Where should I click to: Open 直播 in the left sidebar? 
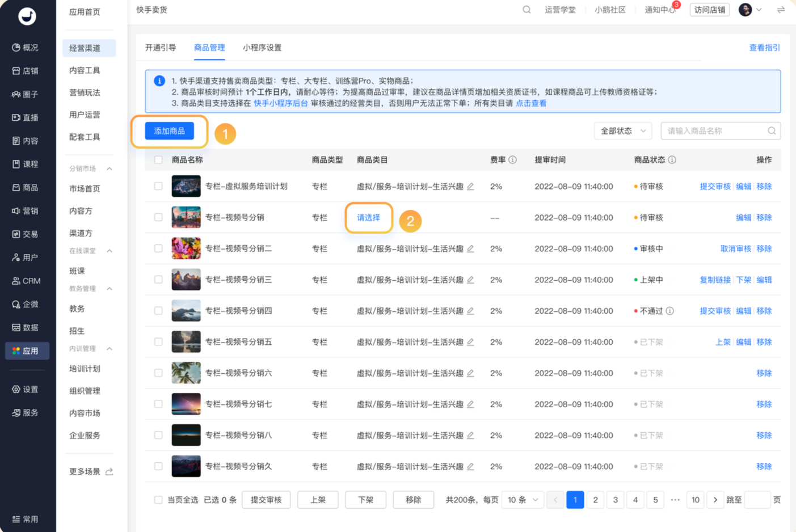tap(26, 117)
